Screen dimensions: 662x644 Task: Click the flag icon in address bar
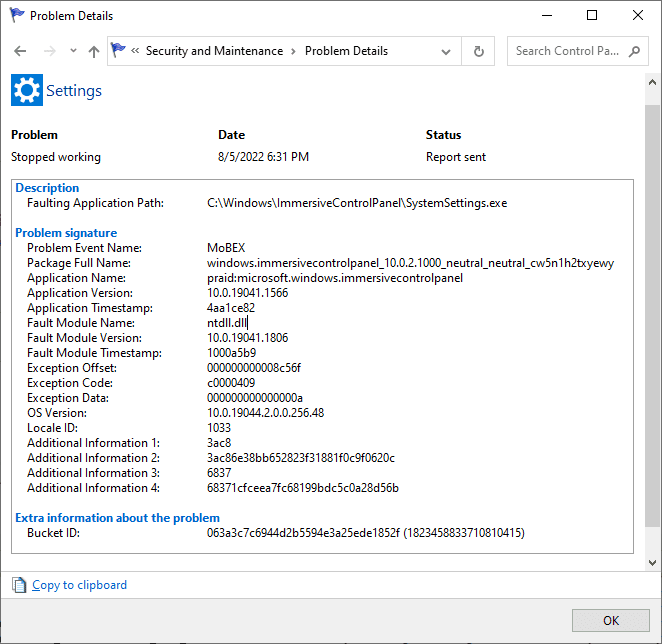coord(118,50)
